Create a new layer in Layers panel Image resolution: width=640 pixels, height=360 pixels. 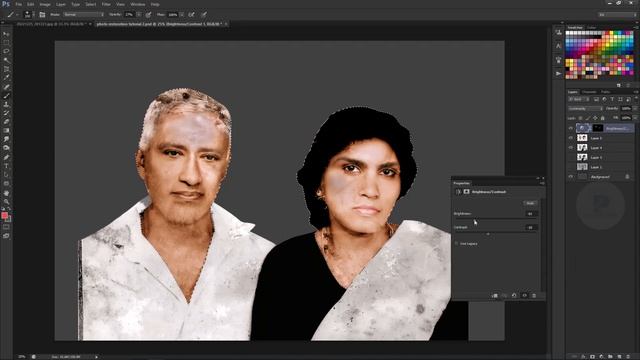pos(620,356)
